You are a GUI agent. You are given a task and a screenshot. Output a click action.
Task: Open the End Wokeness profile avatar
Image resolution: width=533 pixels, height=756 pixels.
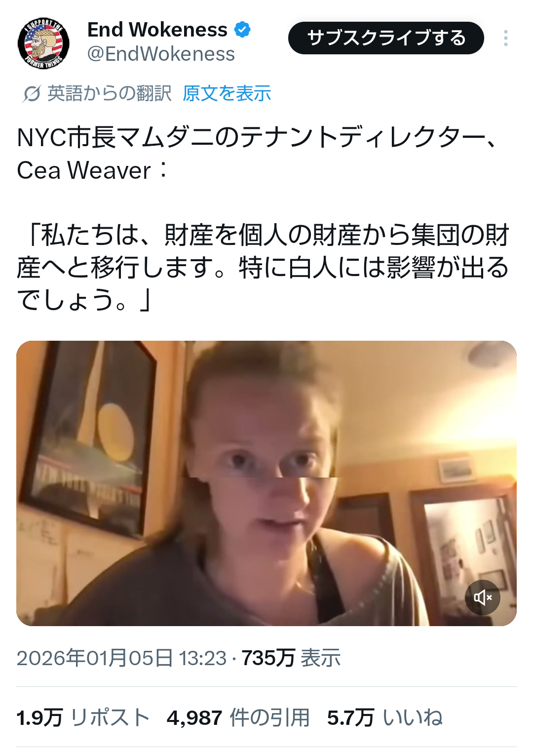point(43,42)
